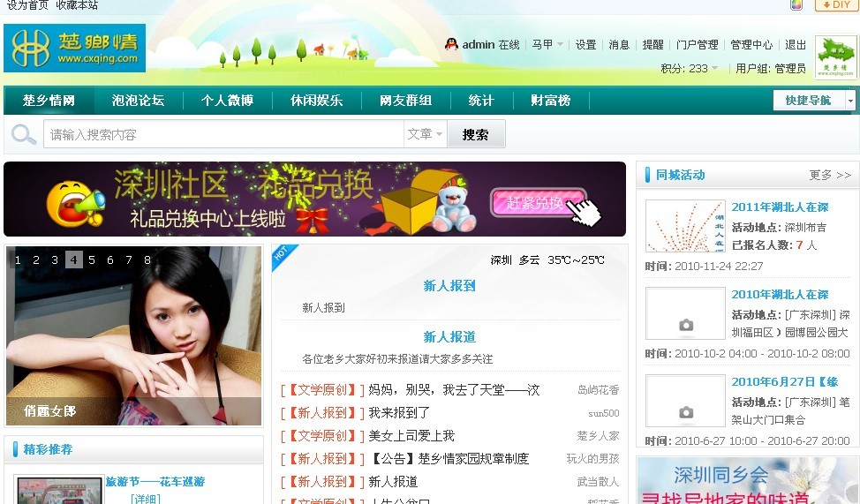This screenshot has height=504, width=860.
Task: Click author 楚乡人家
Action: click(x=599, y=435)
